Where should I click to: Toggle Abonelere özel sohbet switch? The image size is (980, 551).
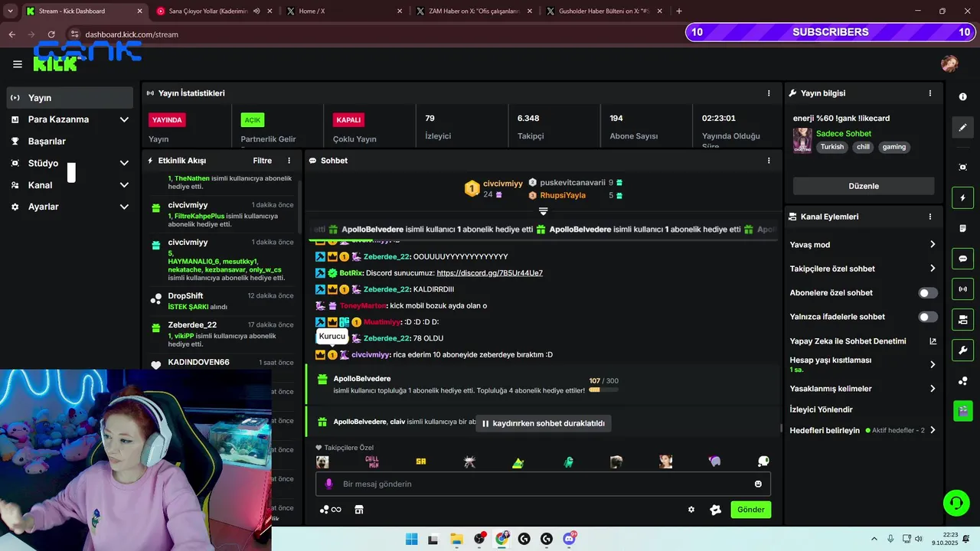click(x=927, y=293)
